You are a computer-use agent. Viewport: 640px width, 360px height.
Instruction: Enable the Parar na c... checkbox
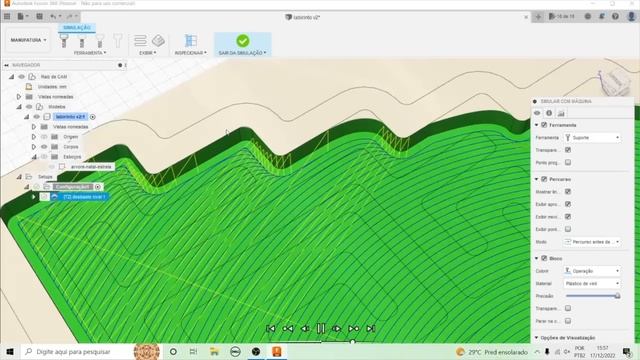(x=568, y=321)
